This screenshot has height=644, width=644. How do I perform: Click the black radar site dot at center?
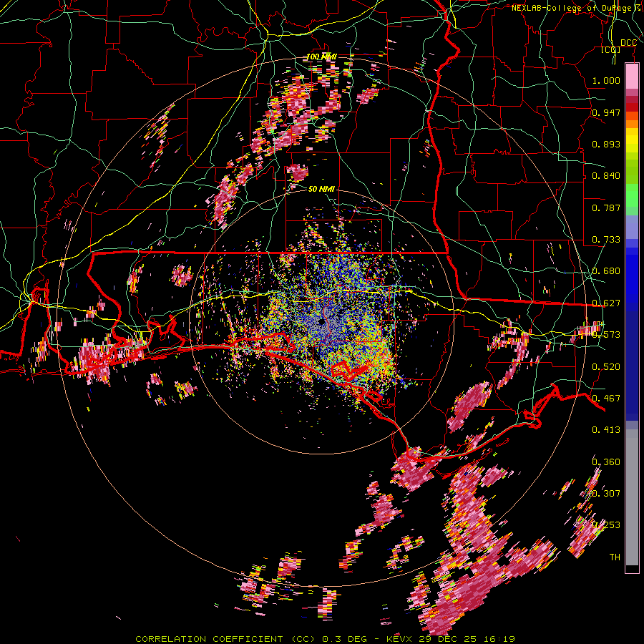(x=321, y=322)
